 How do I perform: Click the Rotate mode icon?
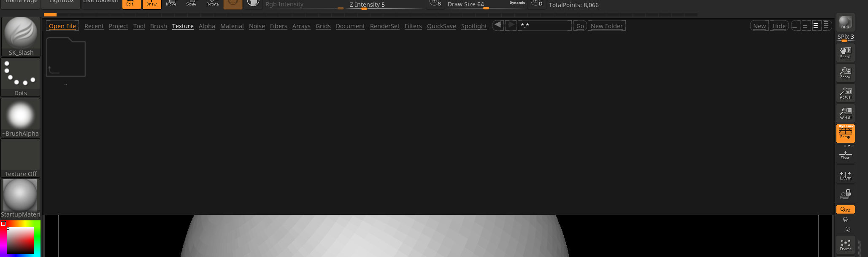212,3
